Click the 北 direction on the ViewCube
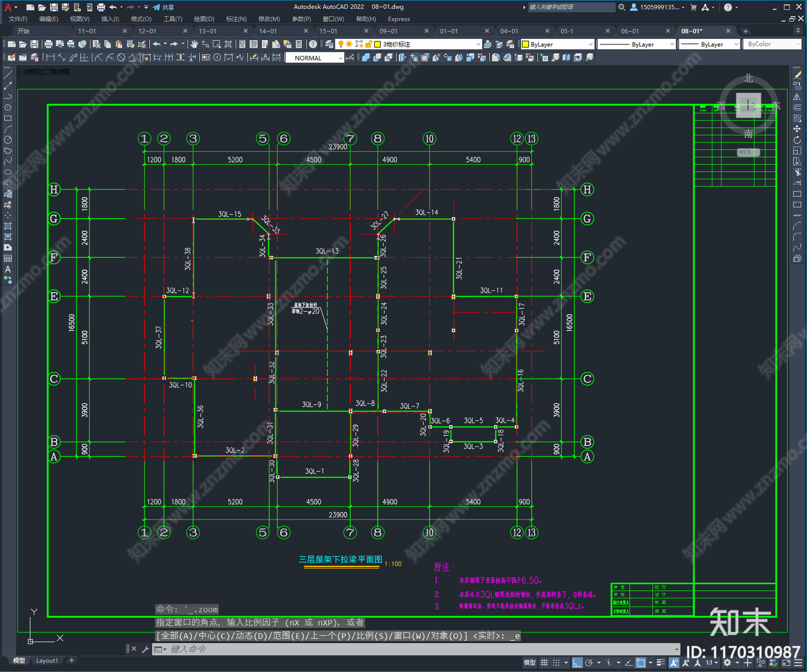The image size is (807, 672). click(x=748, y=79)
